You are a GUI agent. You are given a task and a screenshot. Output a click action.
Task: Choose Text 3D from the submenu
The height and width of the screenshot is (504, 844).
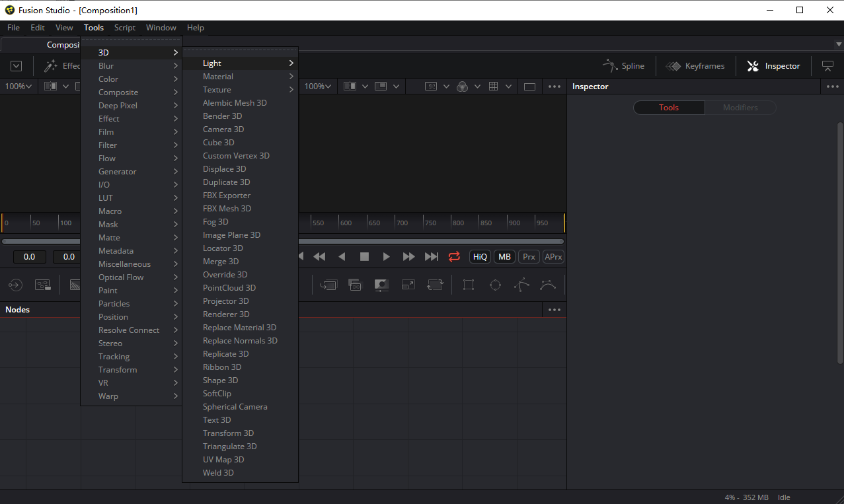click(x=241, y=420)
